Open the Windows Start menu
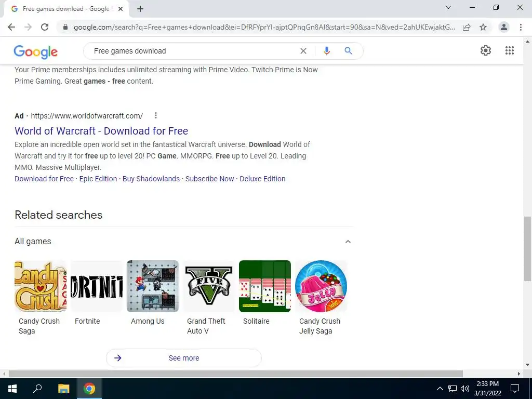Image resolution: width=532 pixels, height=399 pixels. [12, 389]
